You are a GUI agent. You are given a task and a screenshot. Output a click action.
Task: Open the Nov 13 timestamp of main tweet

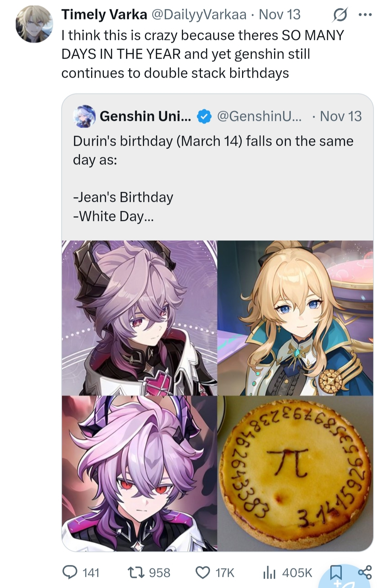click(x=280, y=14)
